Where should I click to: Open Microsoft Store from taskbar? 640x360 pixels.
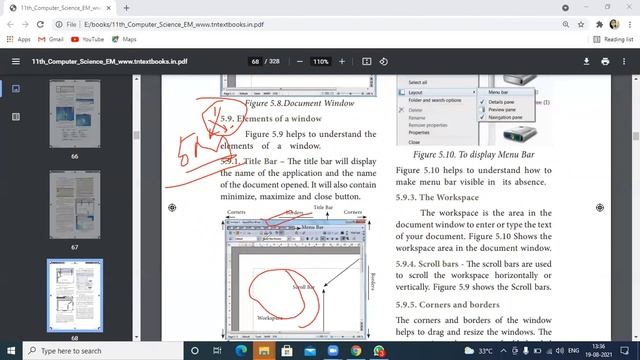[x=287, y=351]
